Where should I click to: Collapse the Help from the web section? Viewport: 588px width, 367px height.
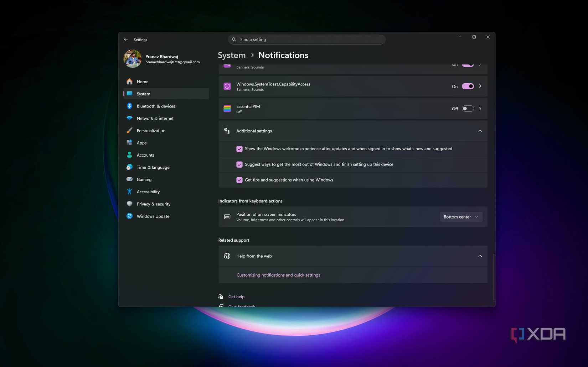pyautogui.click(x=480, y=256)
